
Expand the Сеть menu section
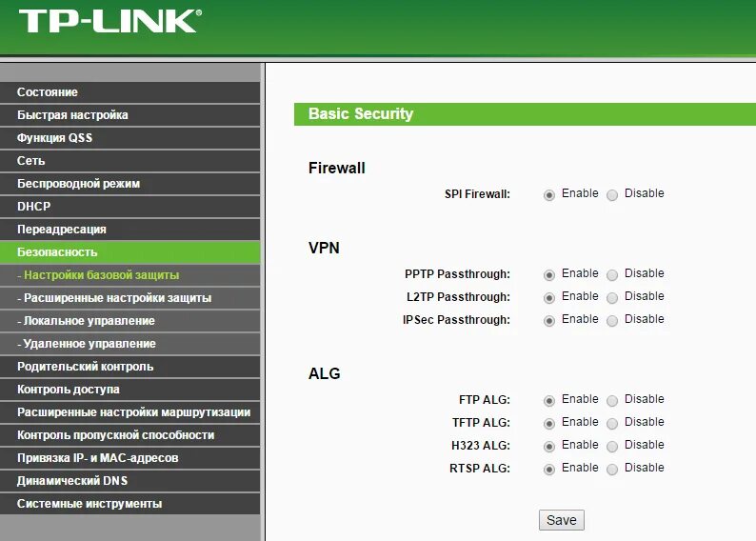click(x=31, y=161)
